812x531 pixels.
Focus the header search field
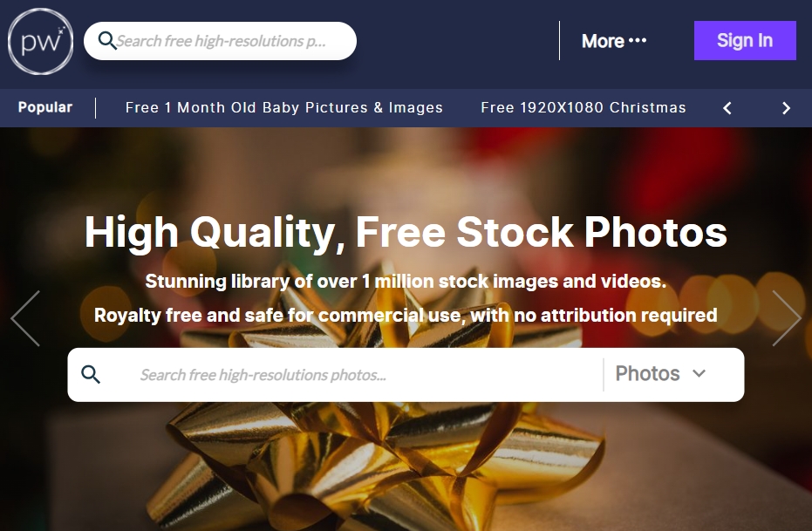(220, 41)
